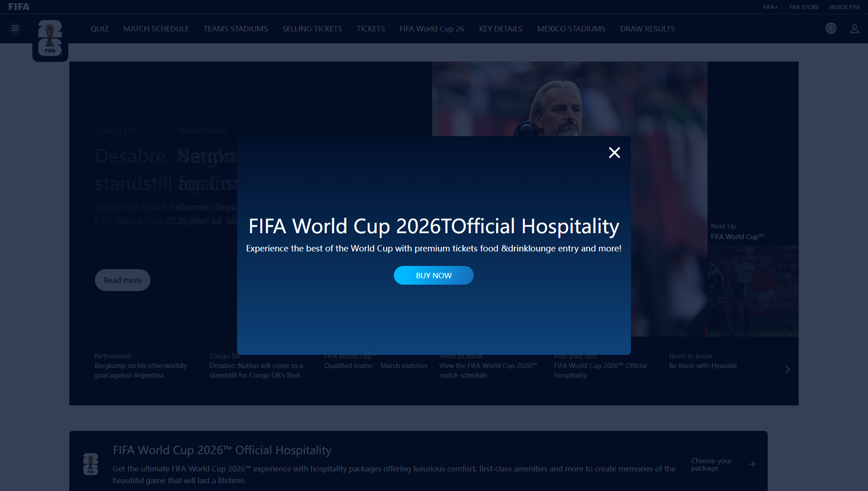
Task: Open TEAMS STADIUMS menu item
Action: tap(236, 29)
